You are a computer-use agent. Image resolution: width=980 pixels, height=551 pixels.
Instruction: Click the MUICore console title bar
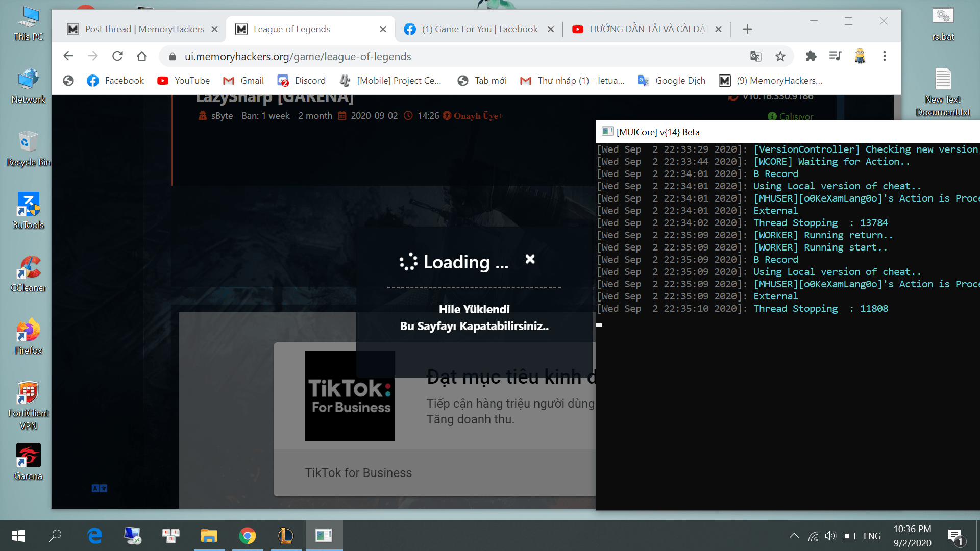[788, 132]
